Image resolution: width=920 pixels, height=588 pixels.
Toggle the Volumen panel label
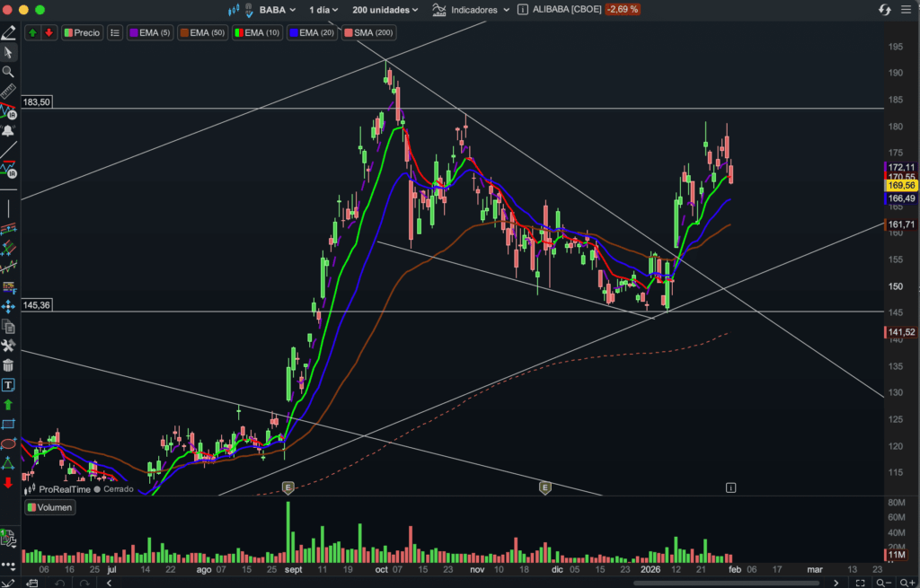click(x=50, y=507)
